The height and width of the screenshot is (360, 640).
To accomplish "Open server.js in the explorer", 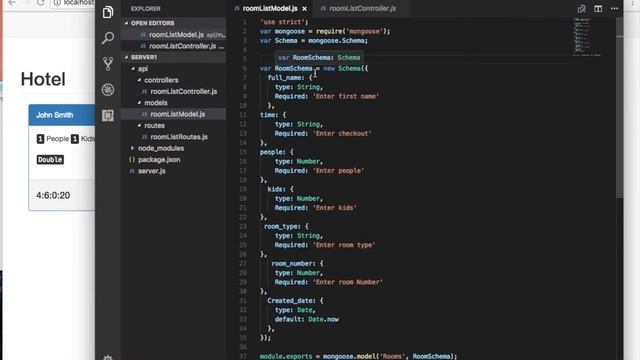I will pyautogui.click(x=174, y=171).
